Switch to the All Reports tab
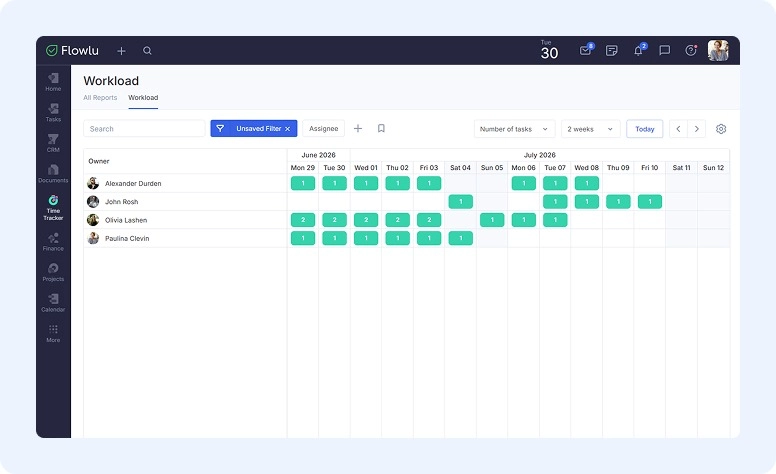This screenshot has height=474, width=776. pos(100,97)
